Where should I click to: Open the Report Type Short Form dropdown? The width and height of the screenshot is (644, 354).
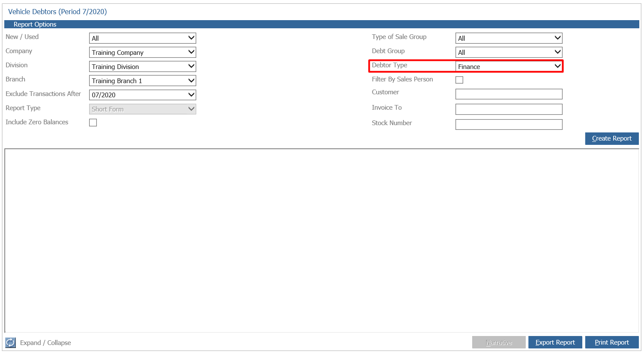point(143,109)
